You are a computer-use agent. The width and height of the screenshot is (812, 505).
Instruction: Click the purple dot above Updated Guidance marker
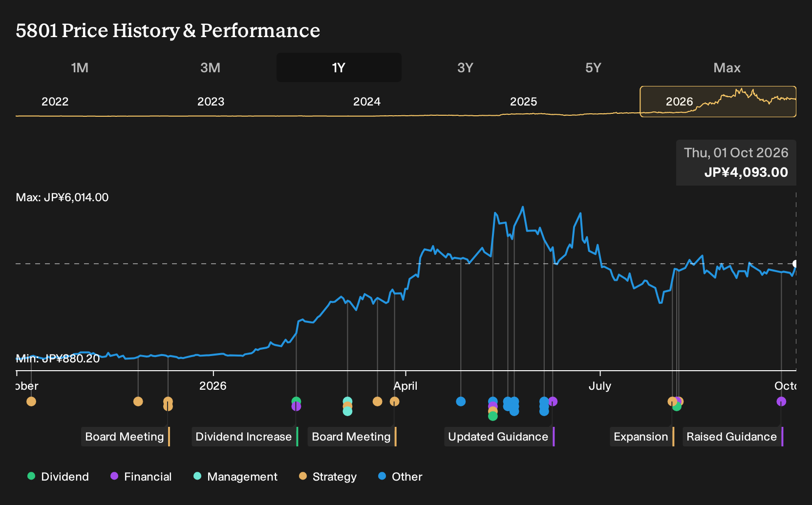[x=553, y=401]
